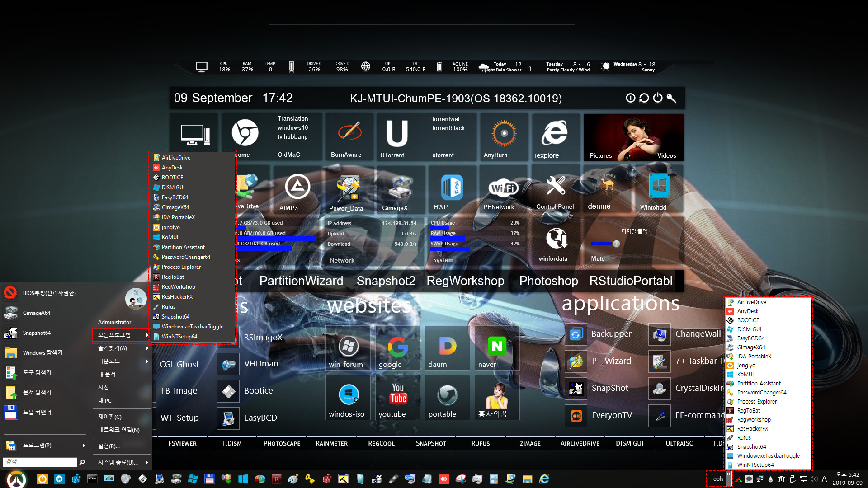
Task: Select AnyDesk in start menu program list
Action: click(x=193, y=168)
